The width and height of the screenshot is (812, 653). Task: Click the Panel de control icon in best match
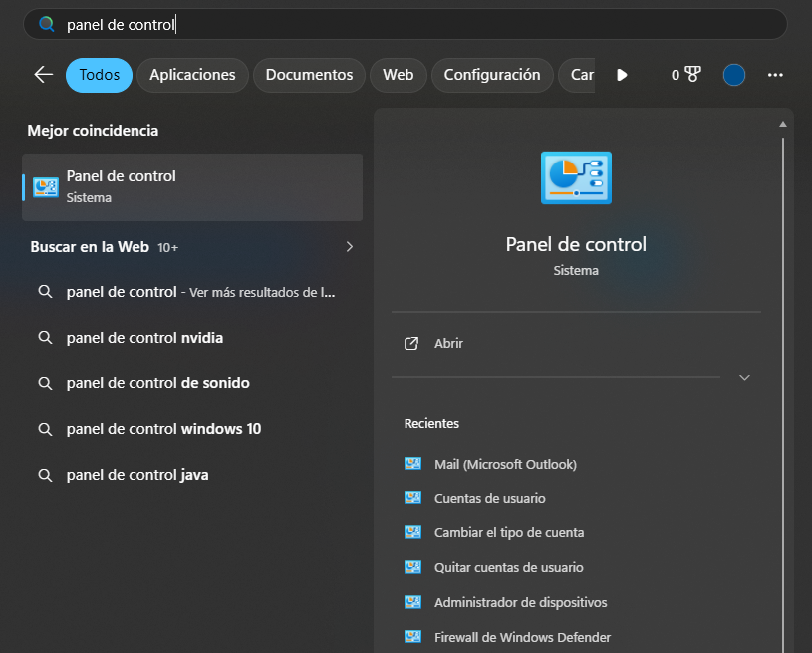click(46, 187)
